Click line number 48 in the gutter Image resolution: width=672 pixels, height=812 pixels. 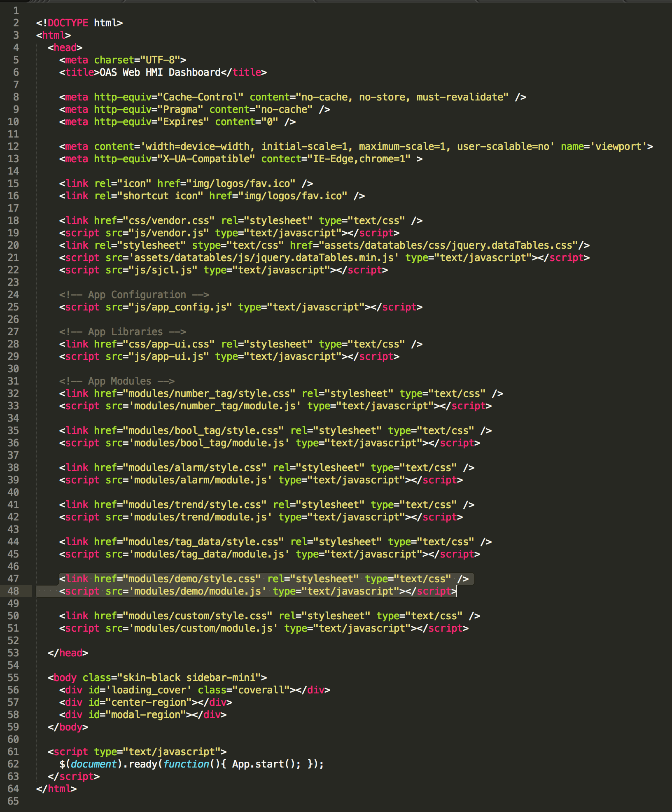(13, 591)
